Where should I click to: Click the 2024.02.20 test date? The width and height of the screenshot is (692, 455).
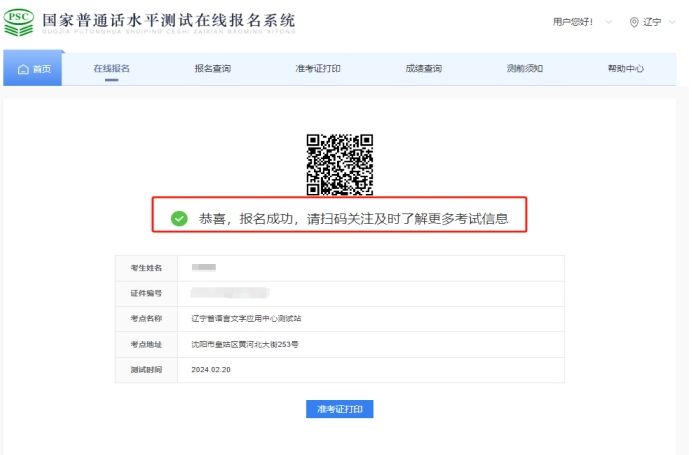tap(211, 370)
